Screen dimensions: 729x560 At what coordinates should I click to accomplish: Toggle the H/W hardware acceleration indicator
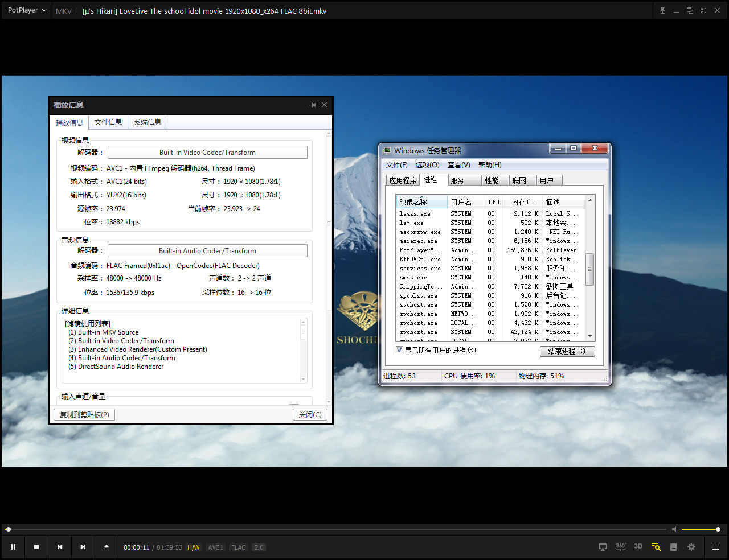pos(194,547)
